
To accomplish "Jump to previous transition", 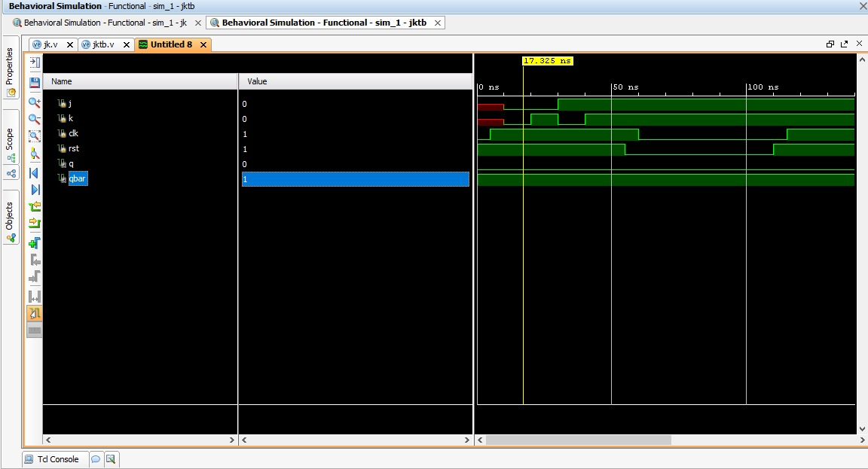I will pos(33,207).
